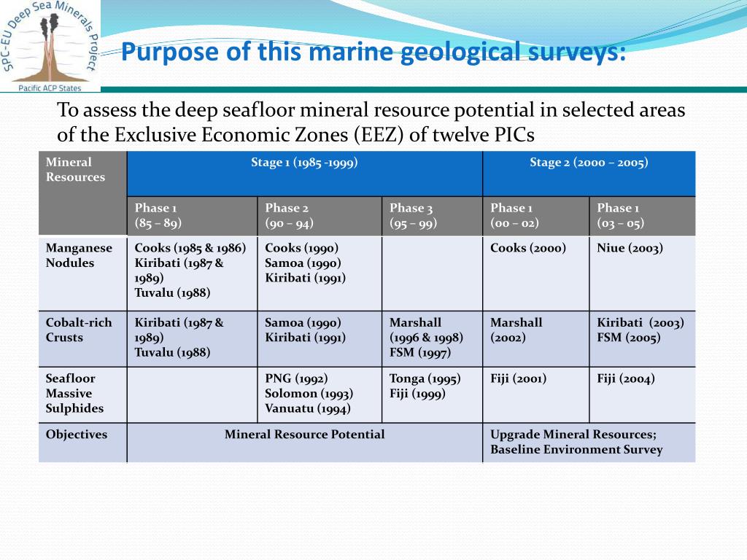This screenshot has width=747, height=560.
Task: Click 'Kiribati (1991)' in the Manganese Nodules row
Action: coord(306,278)
